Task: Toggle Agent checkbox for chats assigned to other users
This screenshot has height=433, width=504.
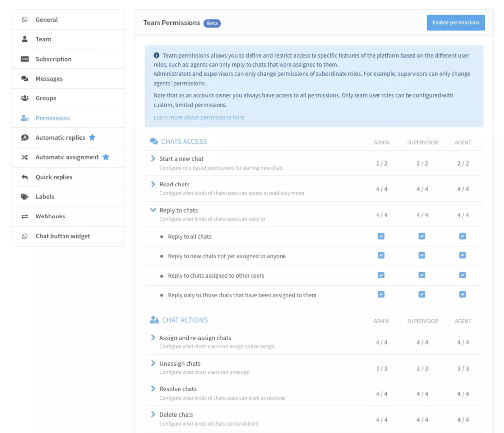Action: [x=462, y=275]
